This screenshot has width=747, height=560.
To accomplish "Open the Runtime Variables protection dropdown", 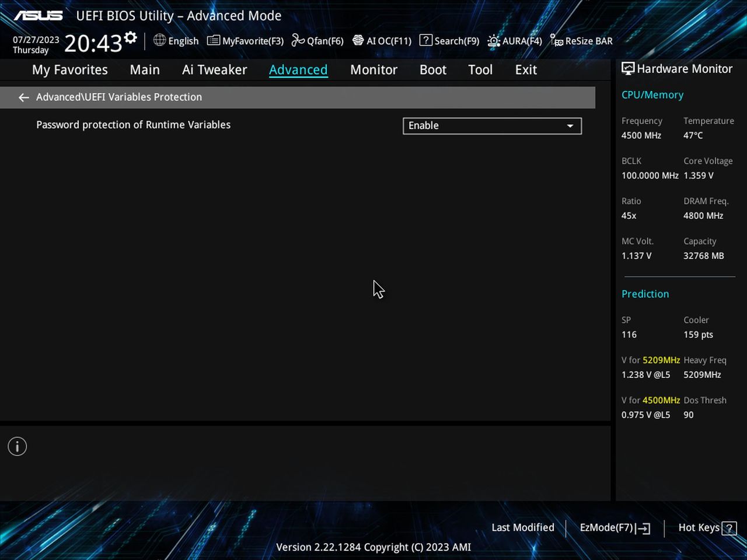I will point(492,126).
